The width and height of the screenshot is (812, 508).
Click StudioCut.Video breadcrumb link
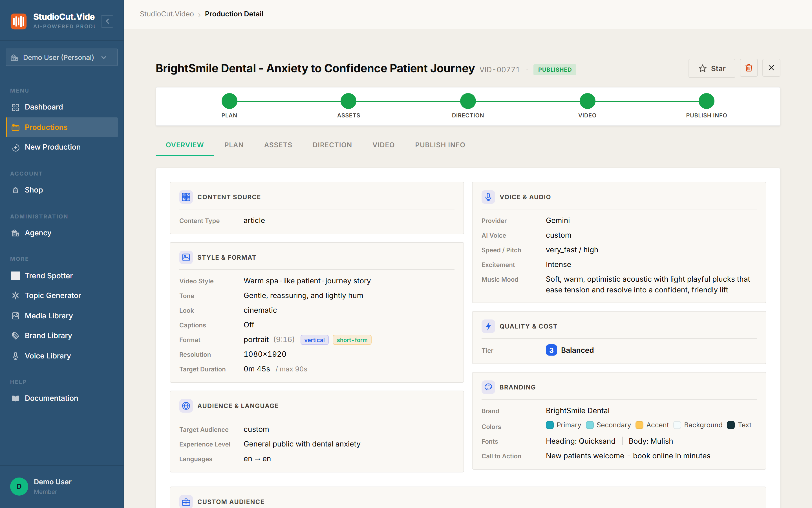(167, 14)
